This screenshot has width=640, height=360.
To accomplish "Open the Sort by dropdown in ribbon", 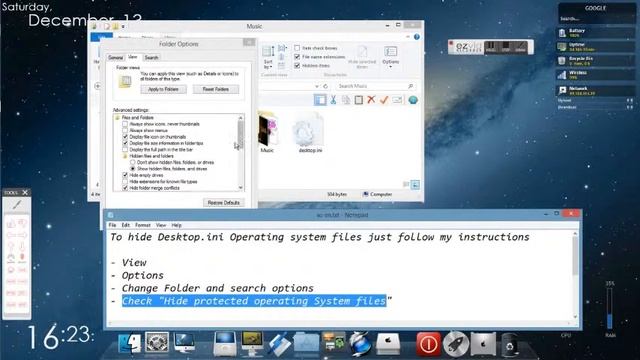I will [268, 57].
